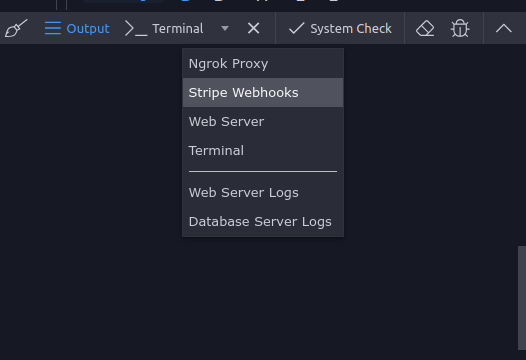Pick Terminal in the dropdown list
The image size is (526, 360).
click(263, 150)
